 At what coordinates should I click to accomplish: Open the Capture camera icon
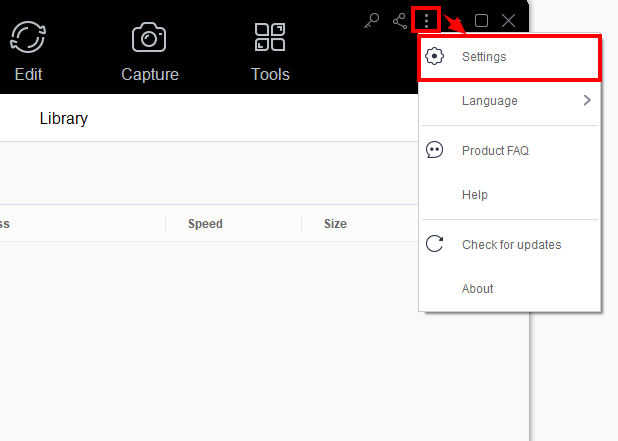[149, 37]
